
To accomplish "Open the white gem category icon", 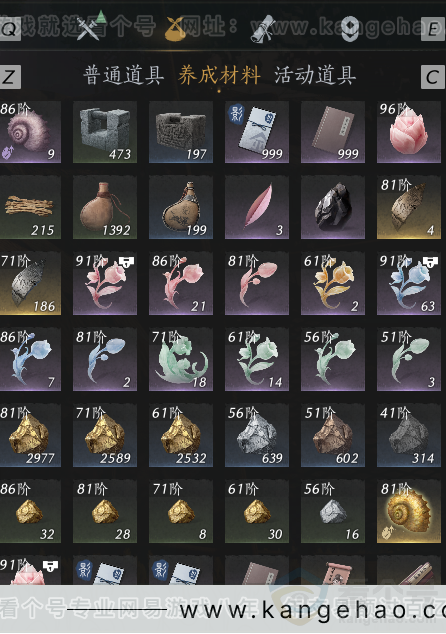I will [x=350, y=29].
